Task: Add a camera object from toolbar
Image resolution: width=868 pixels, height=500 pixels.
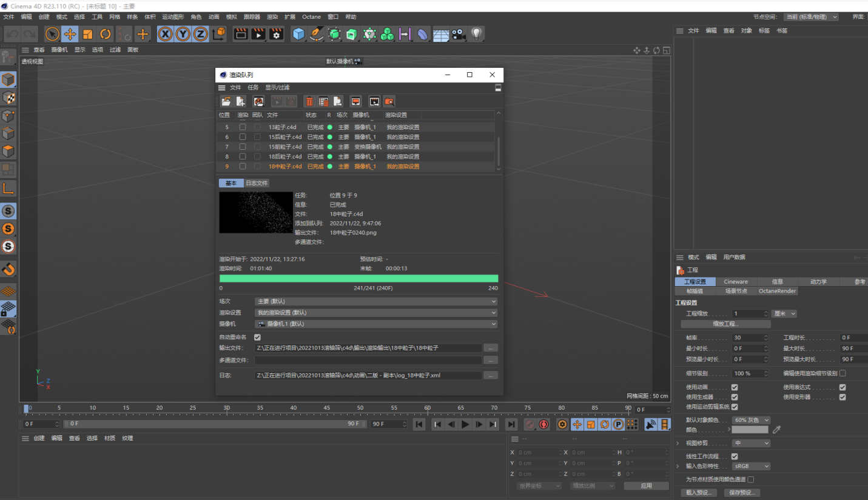Action: pos(458,35)
